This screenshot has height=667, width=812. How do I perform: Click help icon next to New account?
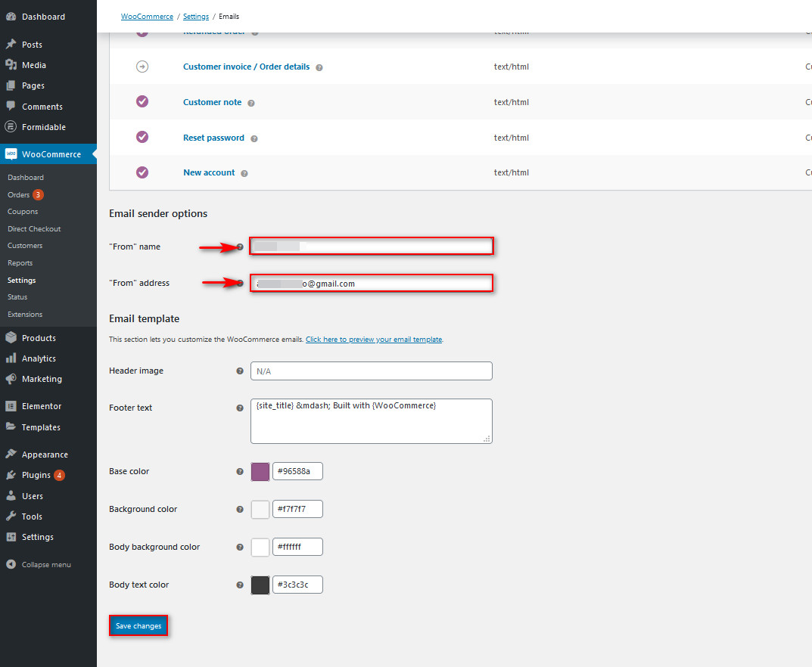pos(244,174)
